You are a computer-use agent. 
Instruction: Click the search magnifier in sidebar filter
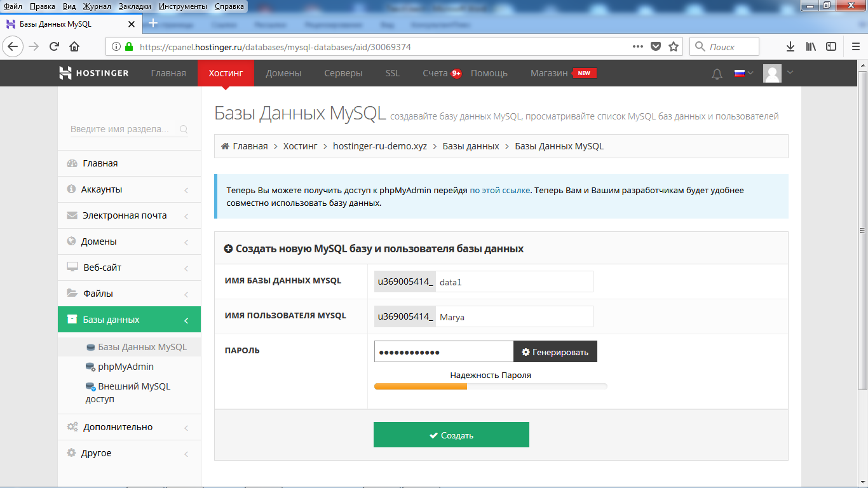[184, 129]
